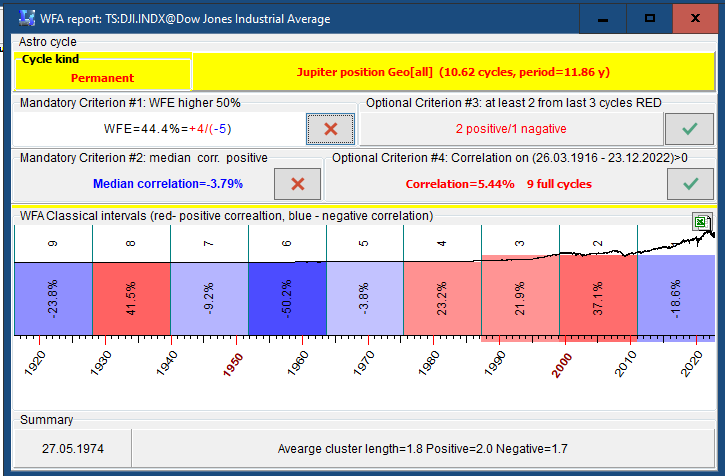Select interval 8 red block with 41.5%
The image size is (725, 476).
tap(131, 299)
